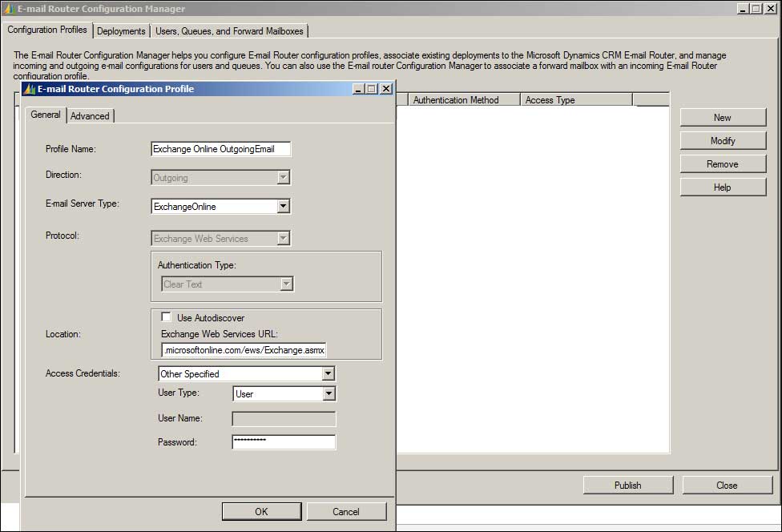The height and width of the screenshot is (532, 782).
Task: Go to Users, Queues, and Forward Mailboxes tab
Action: pos(229,31)
